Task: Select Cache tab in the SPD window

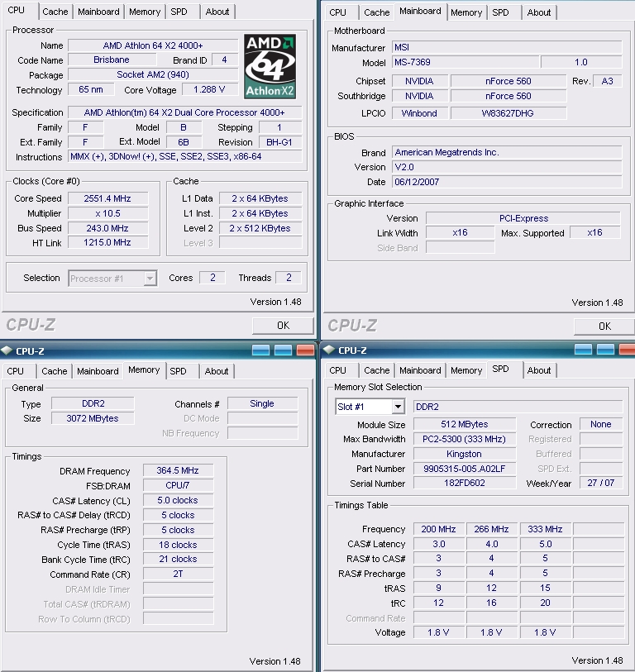Action: (376, 370)
